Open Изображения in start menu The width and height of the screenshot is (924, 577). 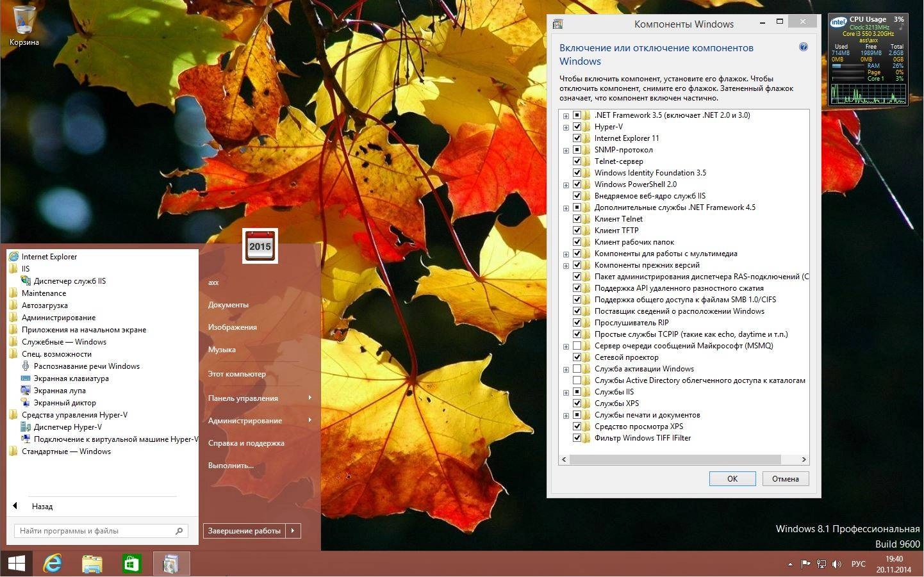pyautogui.click(x=232, y=327)
